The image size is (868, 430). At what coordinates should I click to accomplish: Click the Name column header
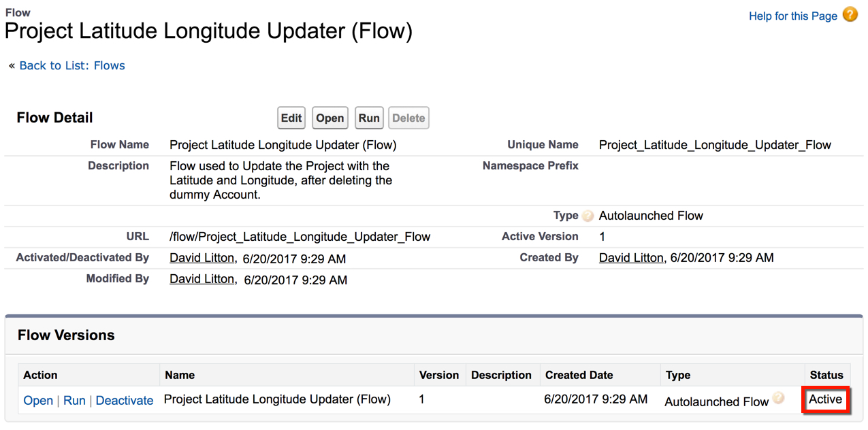180,375
